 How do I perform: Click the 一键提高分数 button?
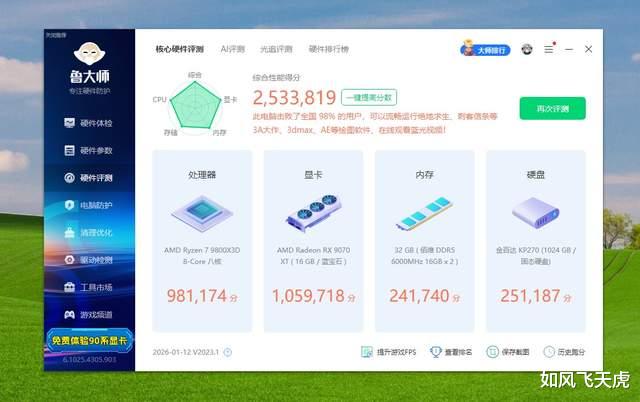(x=369, y=98)
